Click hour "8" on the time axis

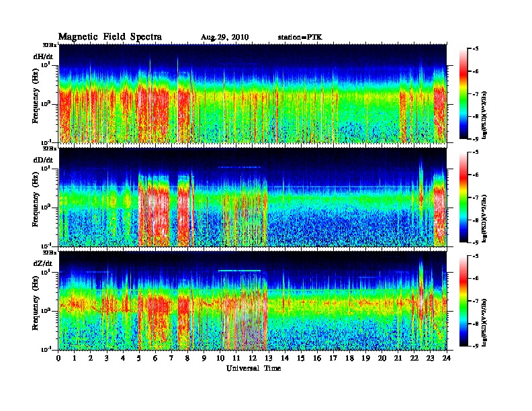click(187, 358)
